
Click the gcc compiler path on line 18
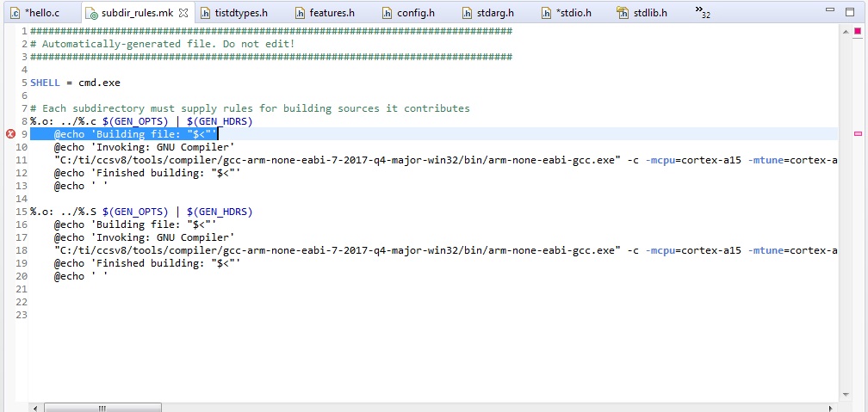[338, 250]
